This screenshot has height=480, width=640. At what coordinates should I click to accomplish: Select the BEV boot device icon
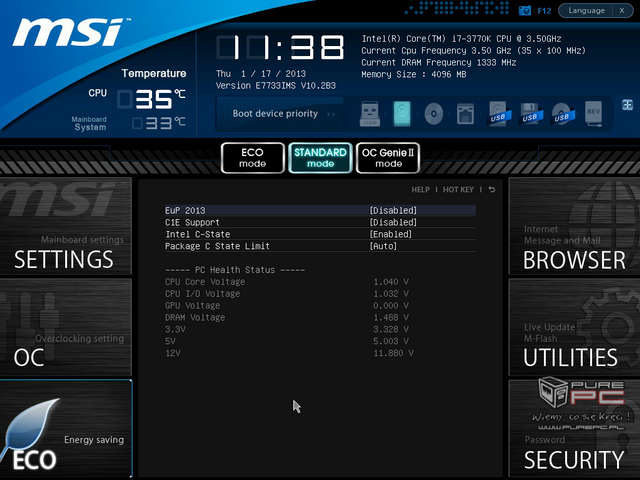click(x=593, y=113)
